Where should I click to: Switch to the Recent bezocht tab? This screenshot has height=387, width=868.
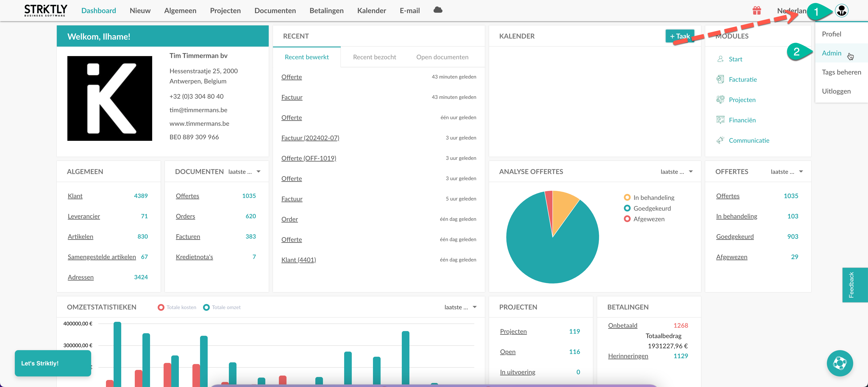[374, 57]
